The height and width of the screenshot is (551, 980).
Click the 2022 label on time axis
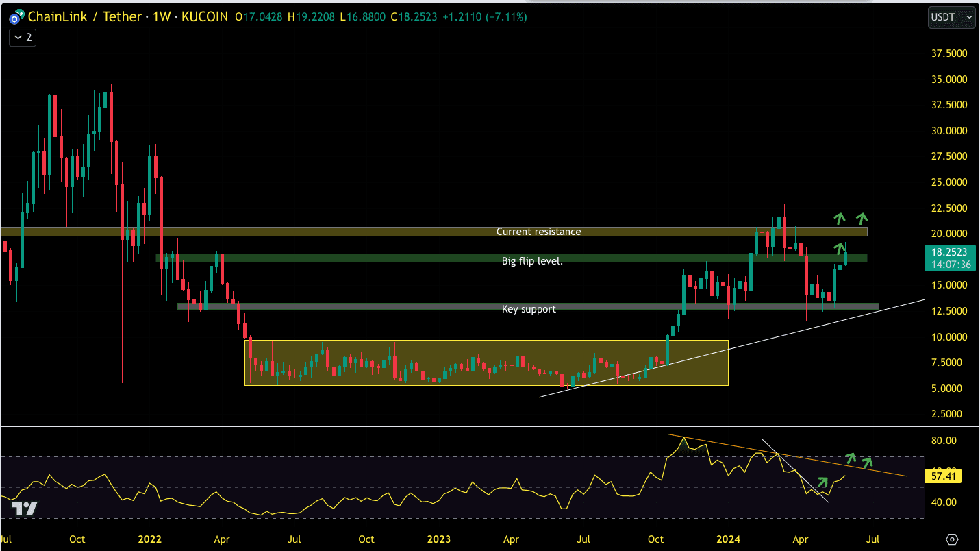[x=149, y=539]
